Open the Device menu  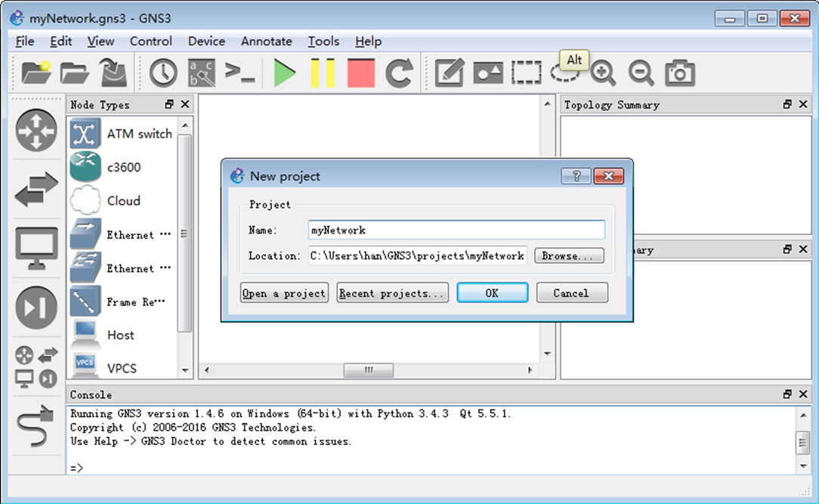click(x=206, y=42)
